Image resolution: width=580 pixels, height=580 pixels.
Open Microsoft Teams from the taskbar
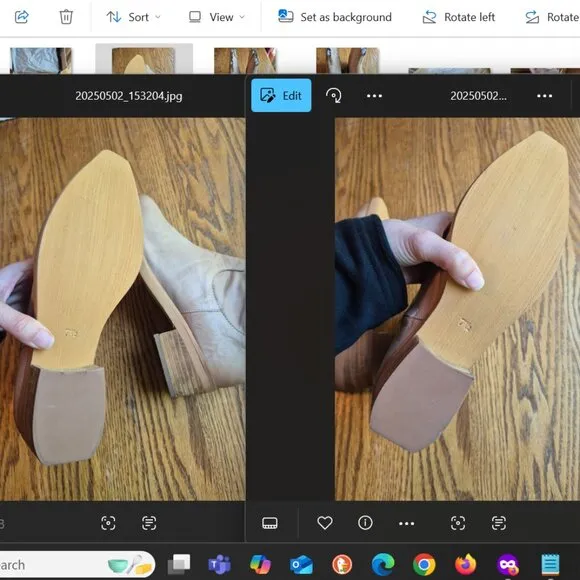(219, 565)
